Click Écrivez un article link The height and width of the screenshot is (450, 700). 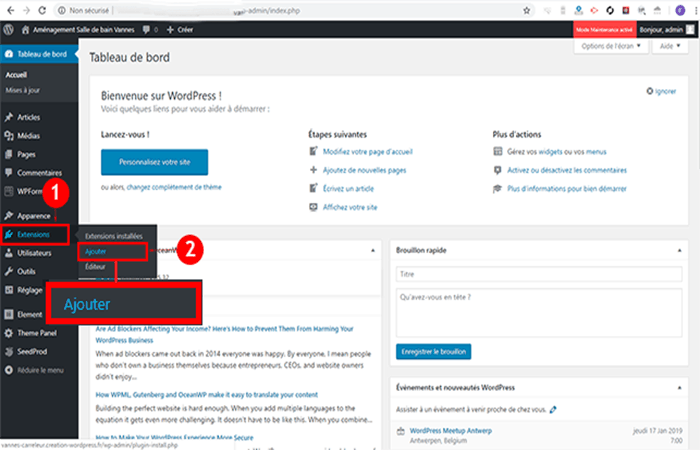point(348,189)
